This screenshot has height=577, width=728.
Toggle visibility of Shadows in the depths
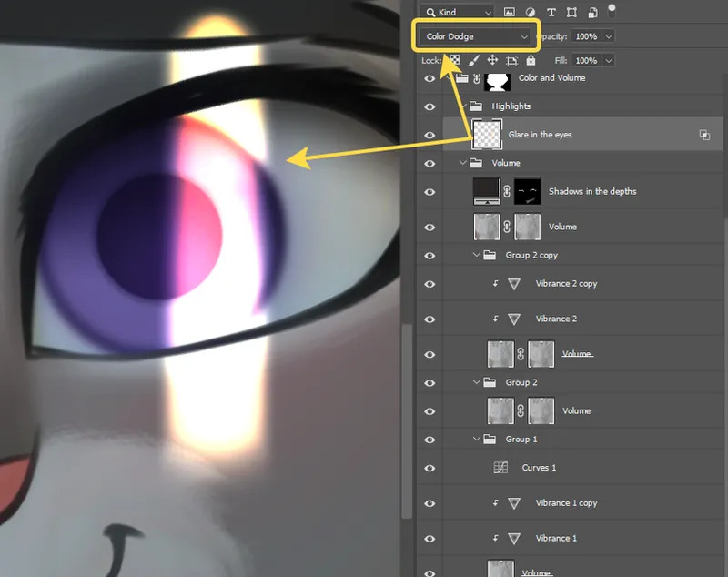pos(430,192)
